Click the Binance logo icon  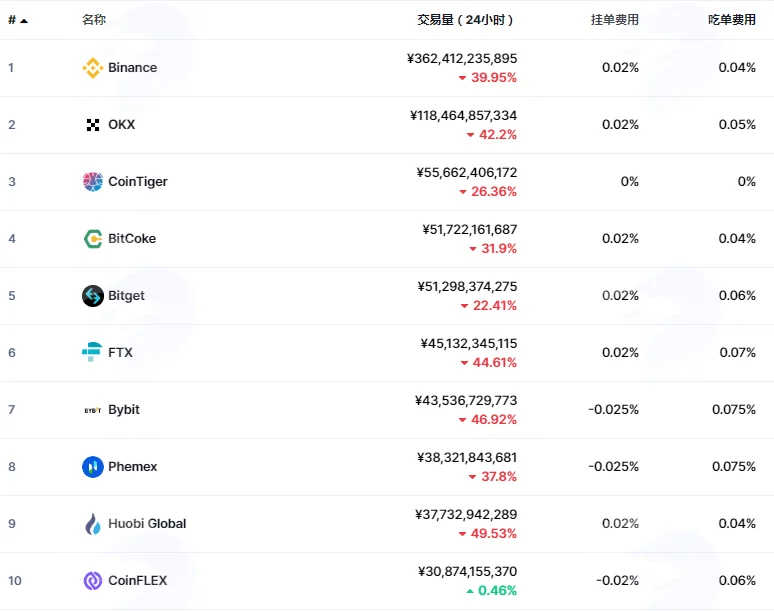click(x=93, y=68)
